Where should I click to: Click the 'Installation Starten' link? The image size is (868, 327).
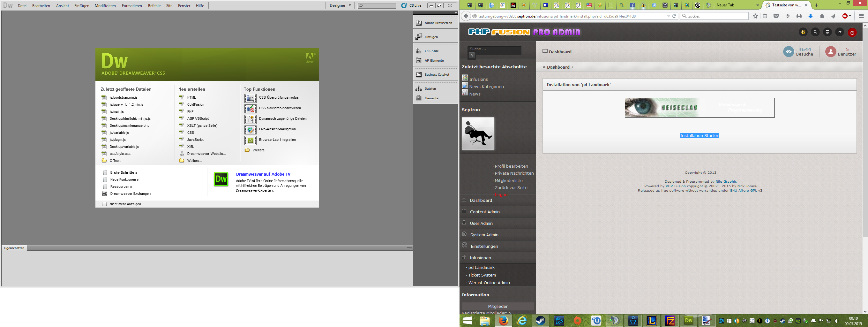(700, 135)
